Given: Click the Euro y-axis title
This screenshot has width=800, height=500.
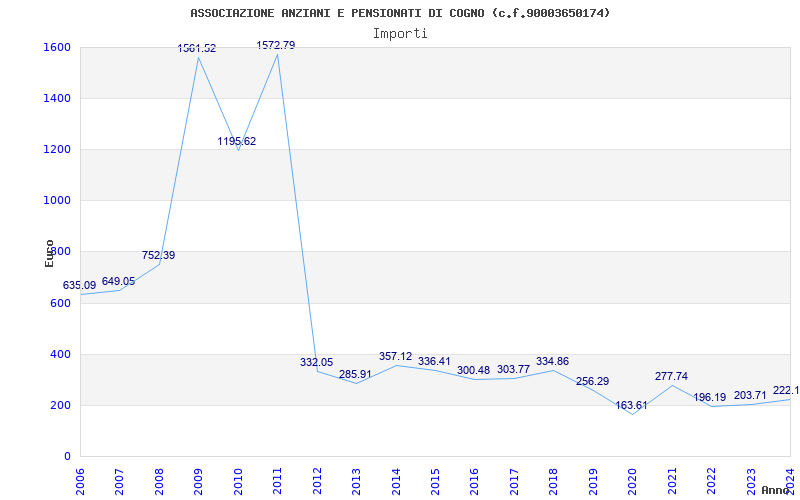Looking at the screenshot, I should [x=49, y=254].
